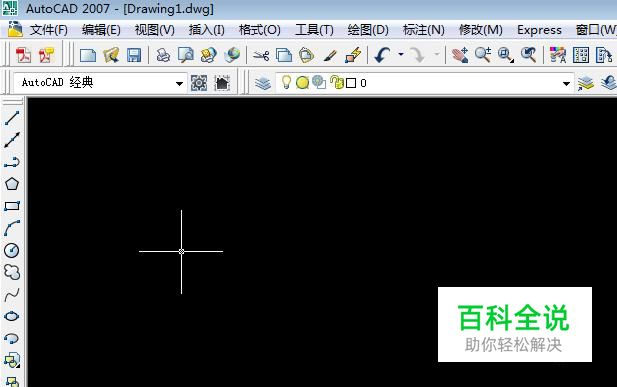Click the Cut scissors icon

click(261, 56)
